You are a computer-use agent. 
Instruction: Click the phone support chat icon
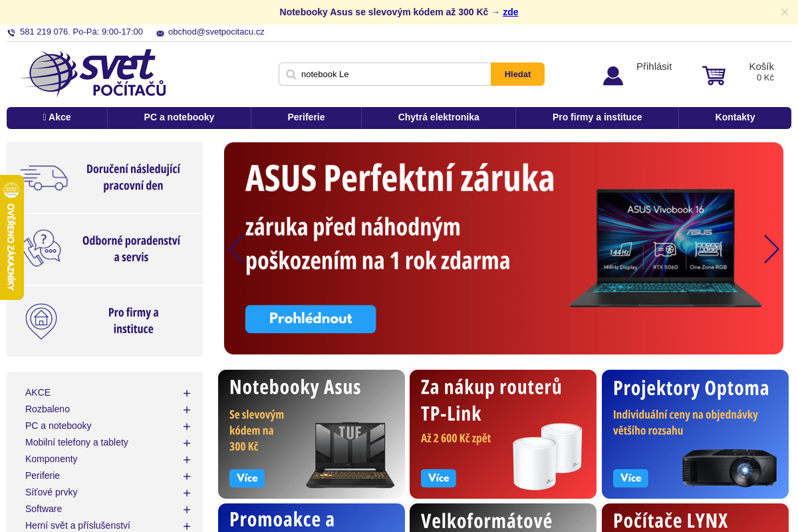pyautogui.click(x=42, y=248)
